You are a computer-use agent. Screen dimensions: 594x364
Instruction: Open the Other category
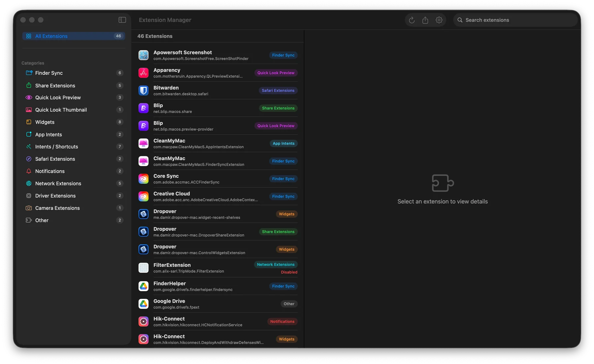pyautogui.click(x=74, y=220)
